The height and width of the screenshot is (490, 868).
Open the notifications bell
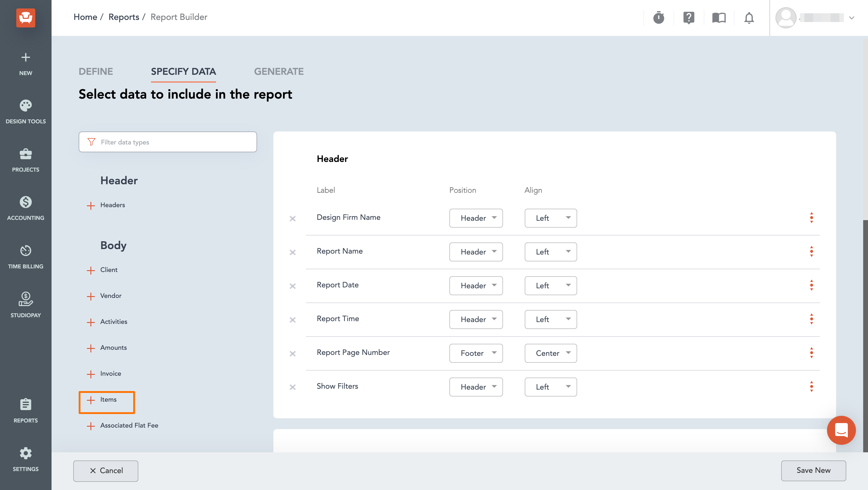[749, 17]
